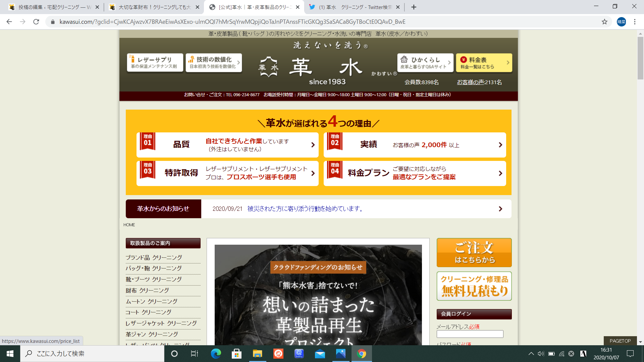
Task: Open バッグ・鞄 クリーニング in the sidebar
Action: 154,268
